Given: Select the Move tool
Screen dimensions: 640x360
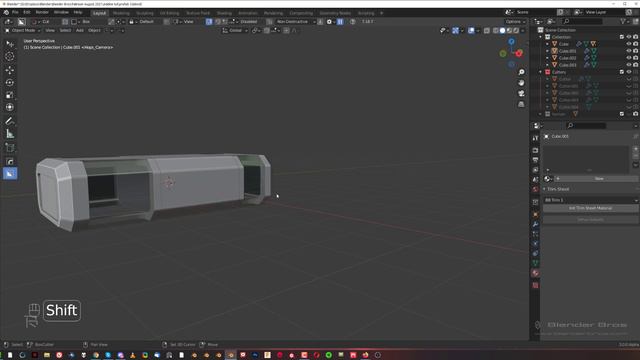Looking at the screenshot, I should (10, 70).
